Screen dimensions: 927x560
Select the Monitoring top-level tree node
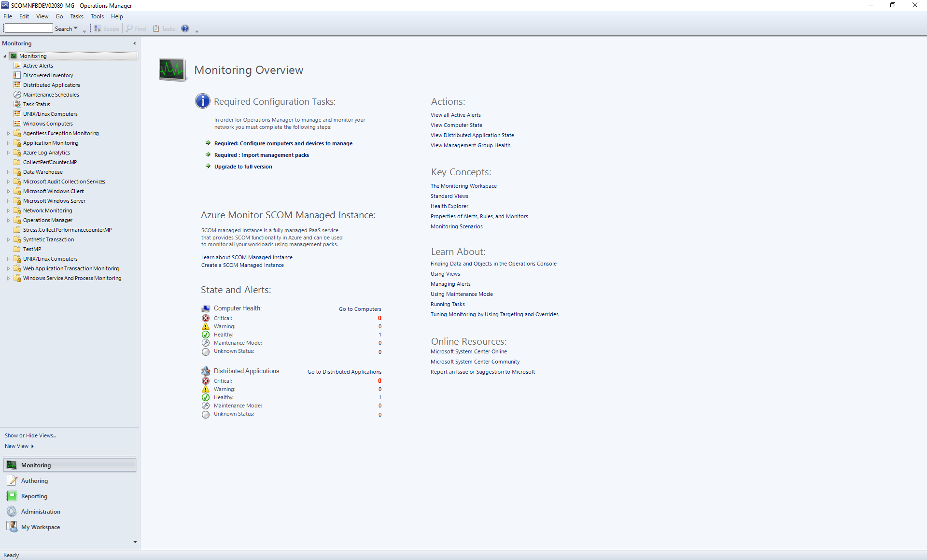click(x=34, y=56)
